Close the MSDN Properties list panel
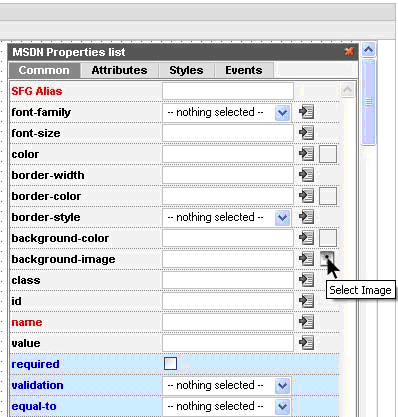Image resolution: width=398 pixels, height=417 pixels. point(349,51)
